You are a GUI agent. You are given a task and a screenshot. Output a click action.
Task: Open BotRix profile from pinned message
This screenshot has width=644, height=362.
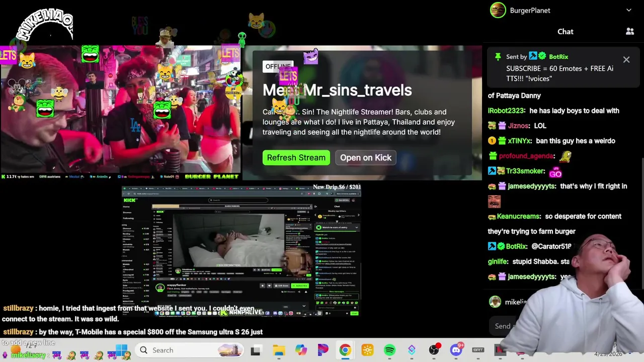click(x=558, y=57)
